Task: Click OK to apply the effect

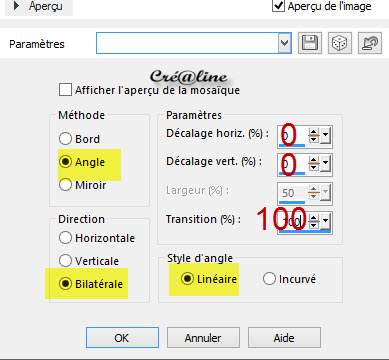Action: (122, 338)
